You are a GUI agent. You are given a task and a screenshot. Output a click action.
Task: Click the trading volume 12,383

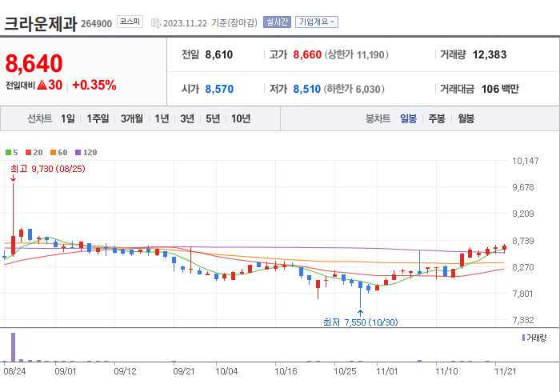tap(490, 54)
